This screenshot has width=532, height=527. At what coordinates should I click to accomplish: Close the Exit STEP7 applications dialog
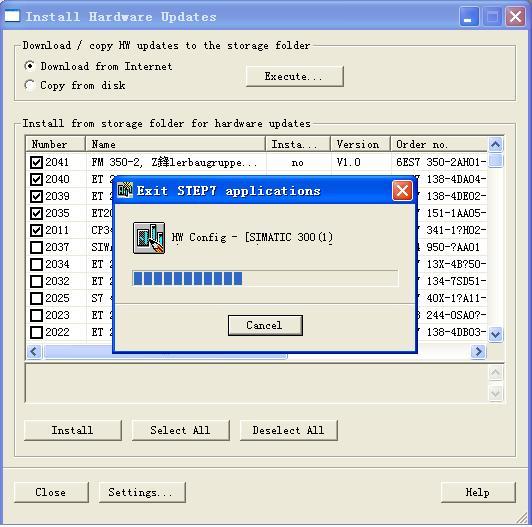[x=402, y=190]
